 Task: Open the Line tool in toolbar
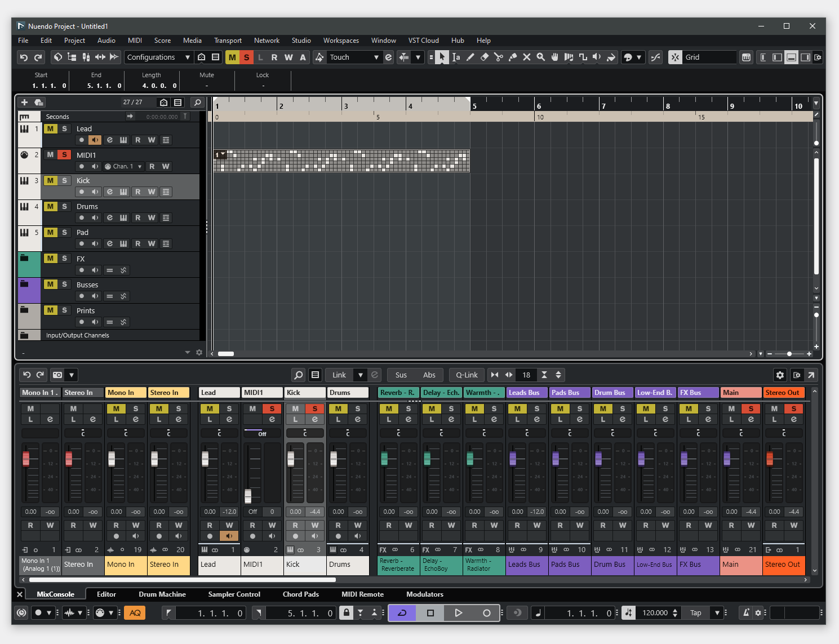click(583, 57)
